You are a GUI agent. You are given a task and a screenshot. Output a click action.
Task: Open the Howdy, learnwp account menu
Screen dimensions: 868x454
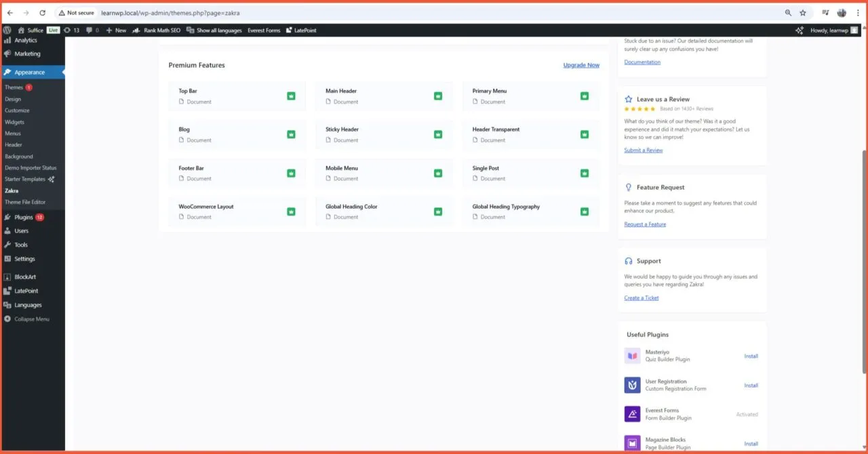[829, 30]
